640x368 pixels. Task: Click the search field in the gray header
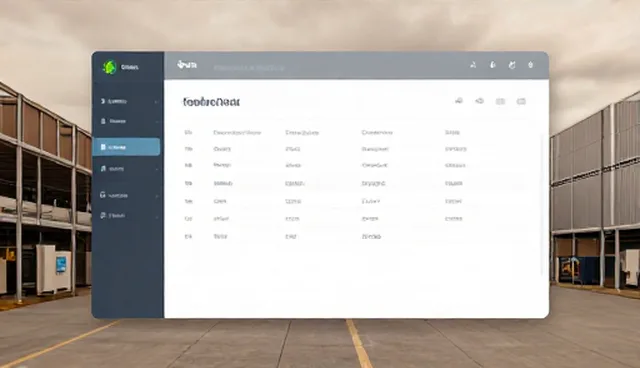(x=249, y=67)
